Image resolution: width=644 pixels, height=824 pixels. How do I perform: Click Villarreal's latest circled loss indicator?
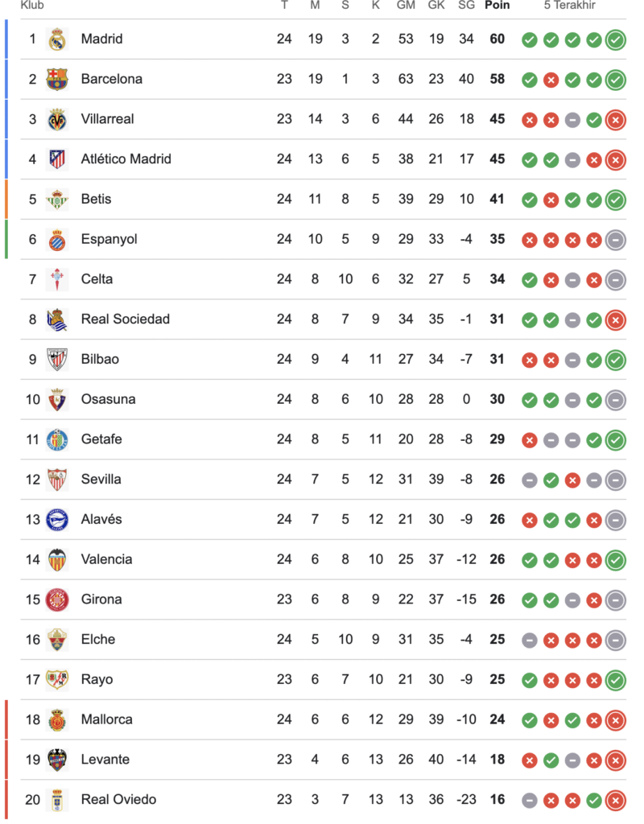click(x=616, y=119)
